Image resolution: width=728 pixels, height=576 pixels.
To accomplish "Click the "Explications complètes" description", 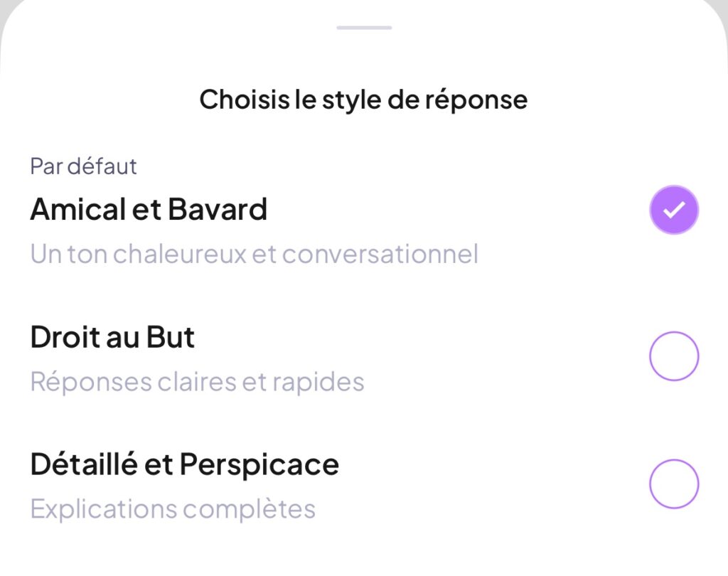I will [x=173, y=509].
